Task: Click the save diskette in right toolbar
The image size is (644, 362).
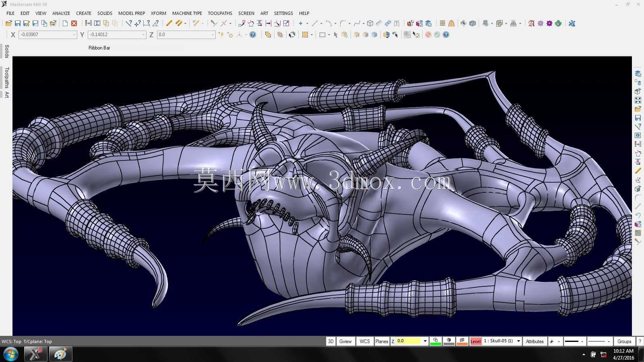Action: pyautogui.click(x=638, y=118)
